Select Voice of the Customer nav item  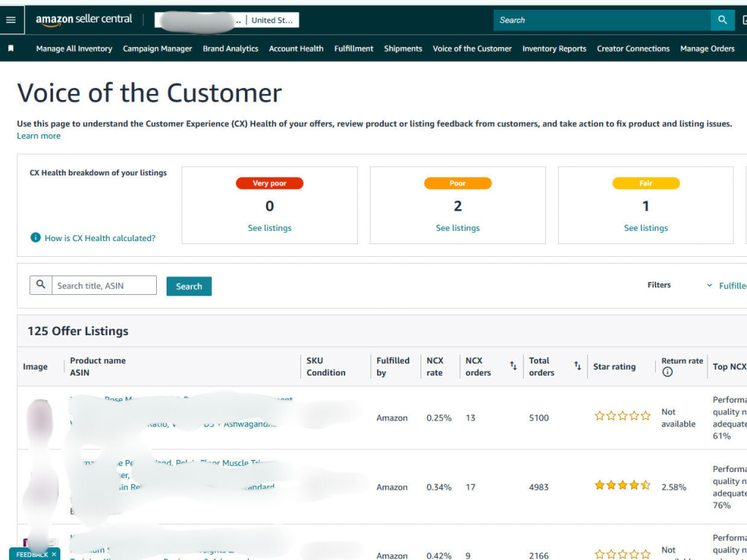[x=472, y=49]
